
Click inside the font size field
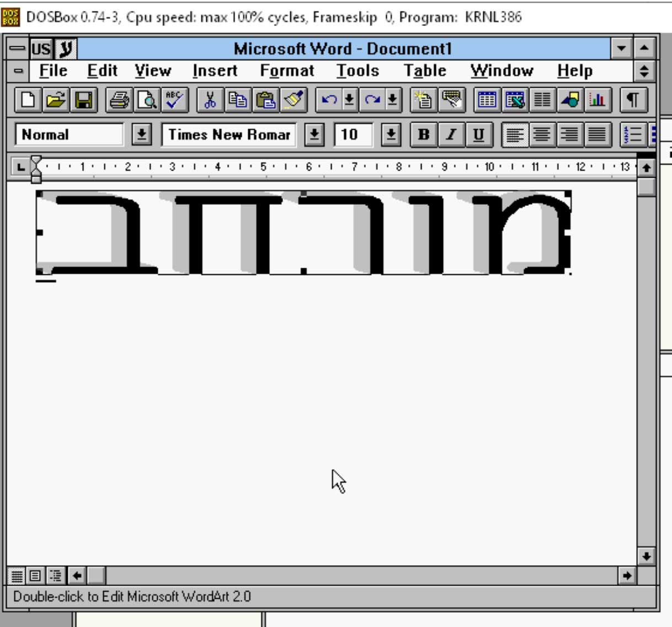coord(353,135)
